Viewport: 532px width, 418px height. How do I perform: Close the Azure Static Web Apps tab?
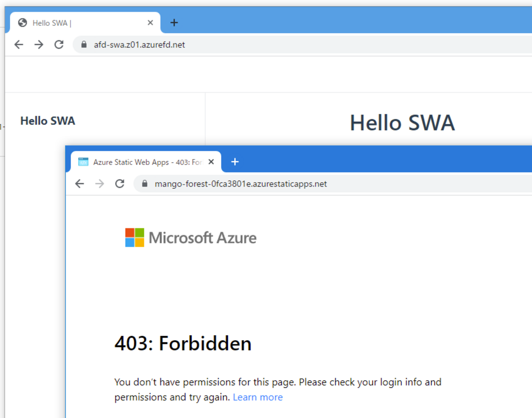(x=211, y=162)
